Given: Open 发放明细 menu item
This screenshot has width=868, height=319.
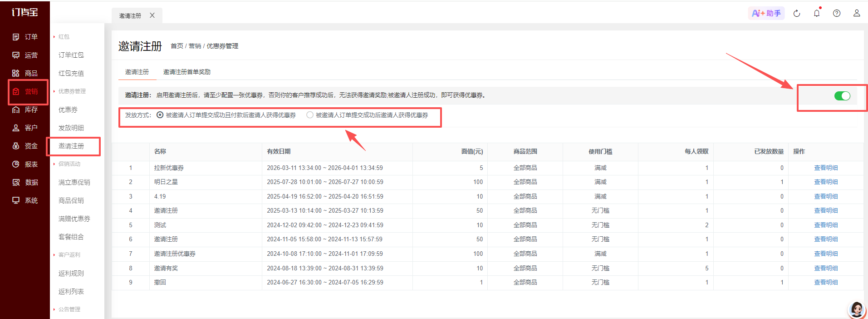Looking at the screenshot, I should coord(71,128).
